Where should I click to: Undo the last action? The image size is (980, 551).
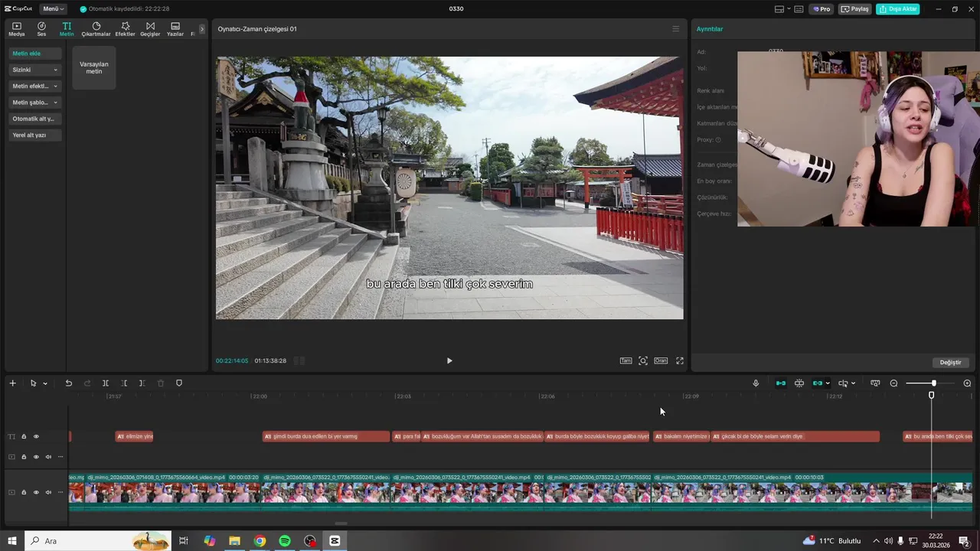point(68,383)
